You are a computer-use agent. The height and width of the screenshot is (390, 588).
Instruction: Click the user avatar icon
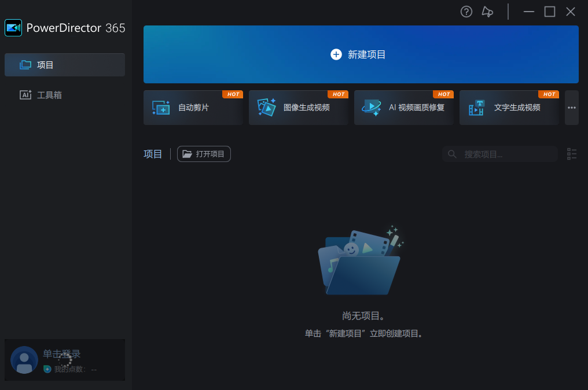[x=24, y=359]
